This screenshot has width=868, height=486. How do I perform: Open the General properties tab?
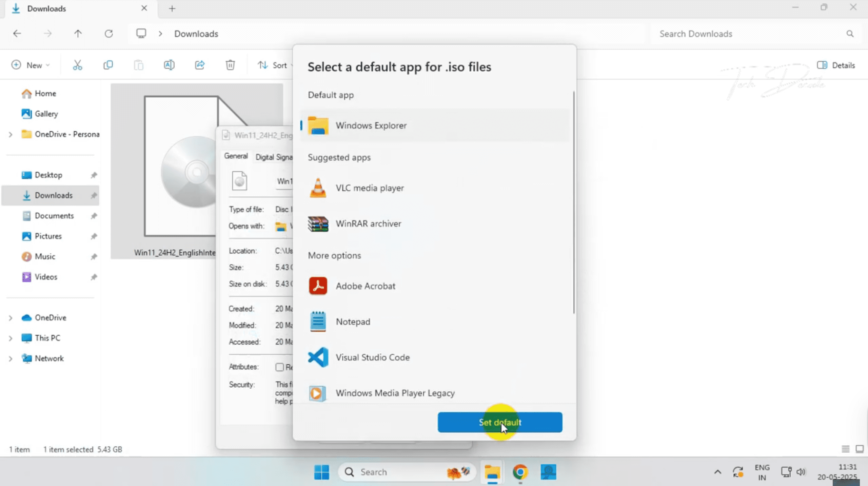pyautogui.click(x=236, y=156)
